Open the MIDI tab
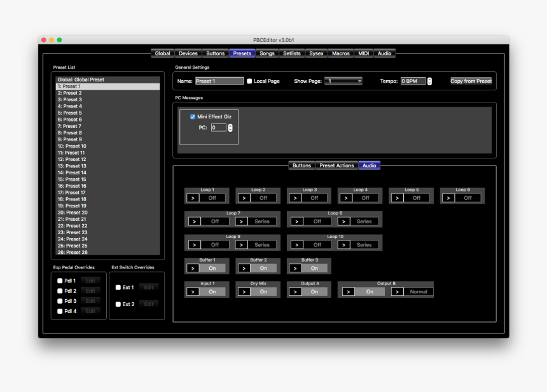The height and width of the screenshot is (392, 547). 364,53
